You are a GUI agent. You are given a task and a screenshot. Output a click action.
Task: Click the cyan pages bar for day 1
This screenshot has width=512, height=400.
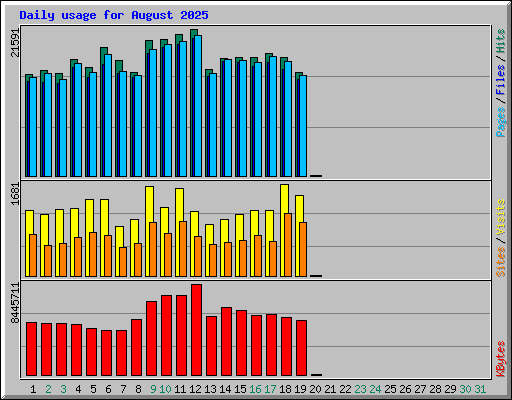(x=33, y=127)
